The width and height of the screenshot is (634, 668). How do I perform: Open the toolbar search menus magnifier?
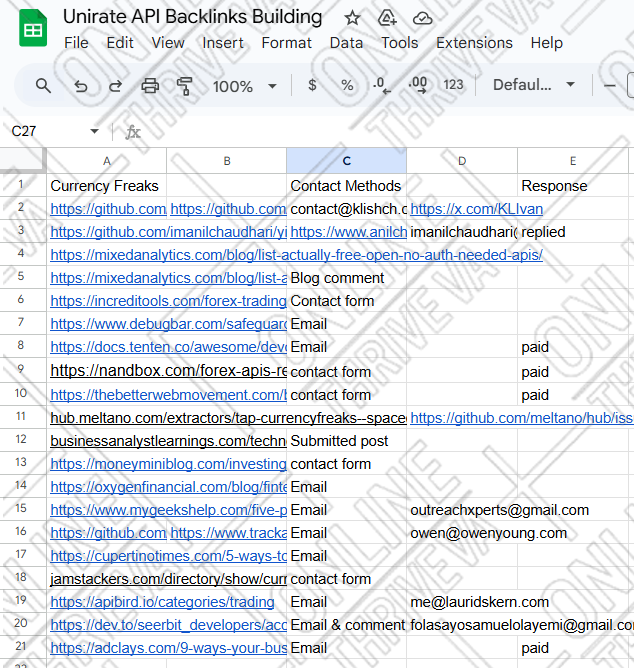click(43, 86)
